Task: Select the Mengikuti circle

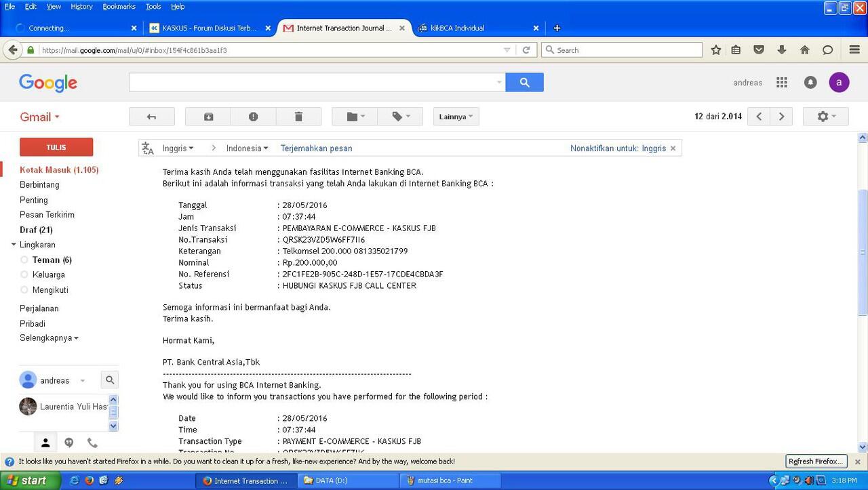Action: [x=50, y=289]
